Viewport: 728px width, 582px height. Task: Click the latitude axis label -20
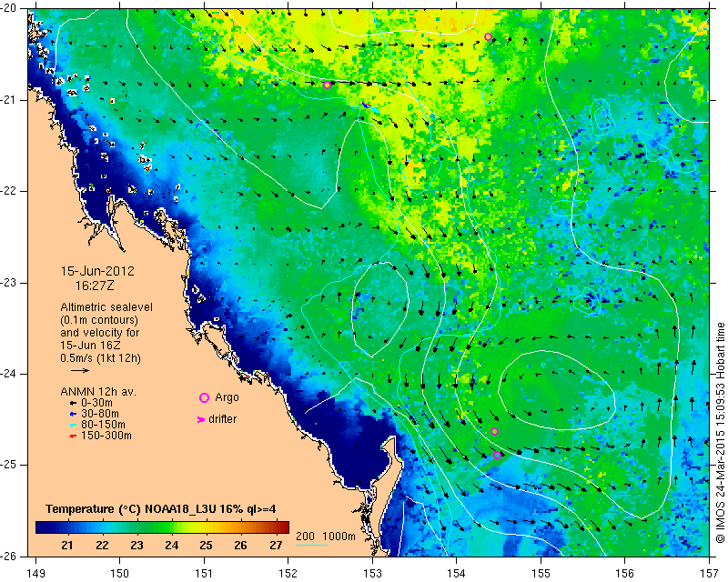pyautogui.click(x=9, y=9)
